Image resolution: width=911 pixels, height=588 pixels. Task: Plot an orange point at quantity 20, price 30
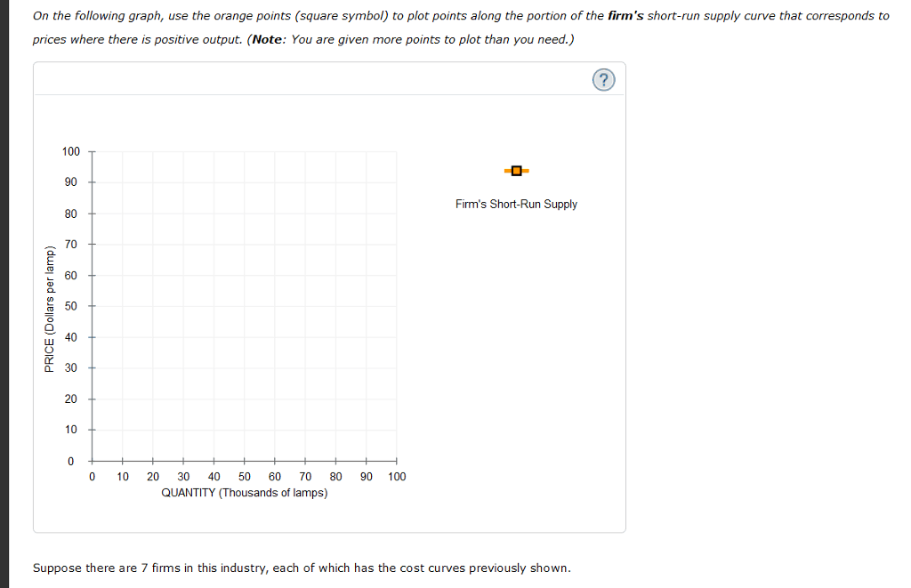coord(152,368)
